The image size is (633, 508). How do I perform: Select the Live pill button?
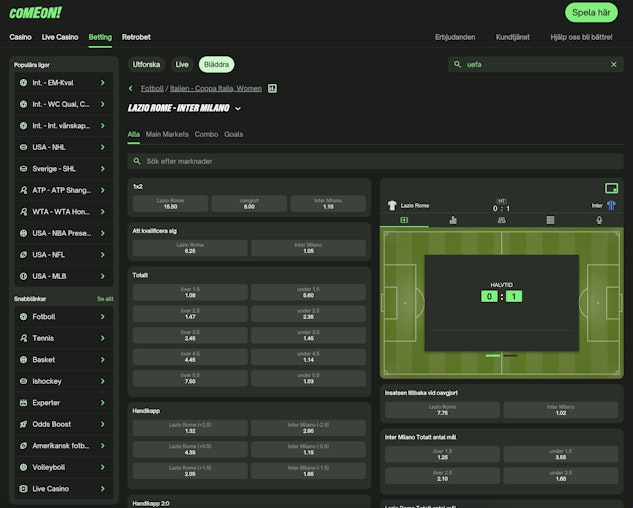click(x=182, y=65)
